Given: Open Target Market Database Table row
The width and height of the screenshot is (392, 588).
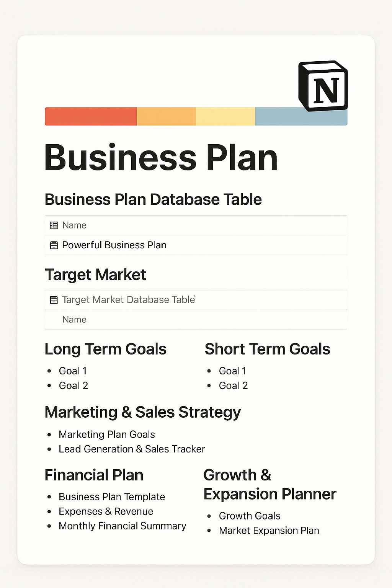Looking at the screenshot, I should (129, 300).
